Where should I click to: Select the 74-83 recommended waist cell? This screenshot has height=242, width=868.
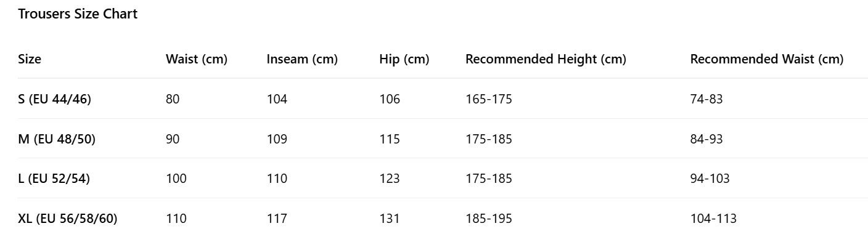pyautogui.click(x=706, y=99)
